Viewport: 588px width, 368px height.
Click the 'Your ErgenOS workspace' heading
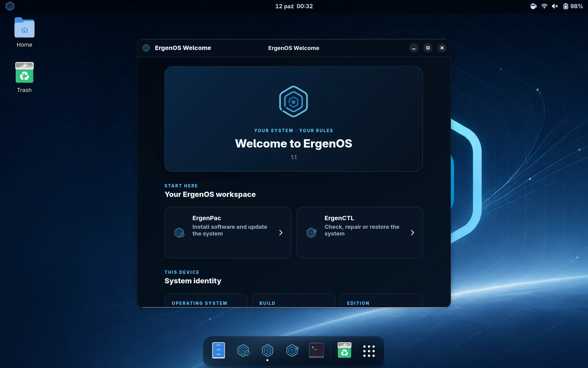pos(210,194)
